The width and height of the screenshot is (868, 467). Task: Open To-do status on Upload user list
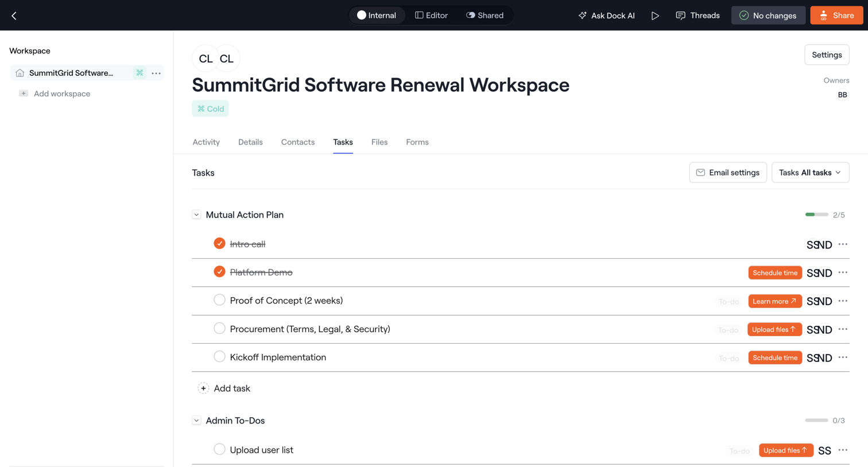(x=739, y=451)
